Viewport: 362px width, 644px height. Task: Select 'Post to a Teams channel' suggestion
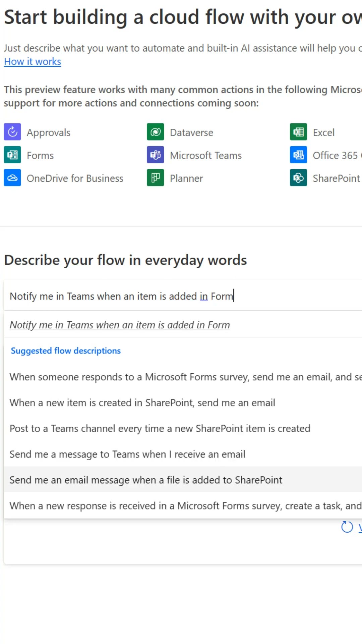tap(160, 429)
